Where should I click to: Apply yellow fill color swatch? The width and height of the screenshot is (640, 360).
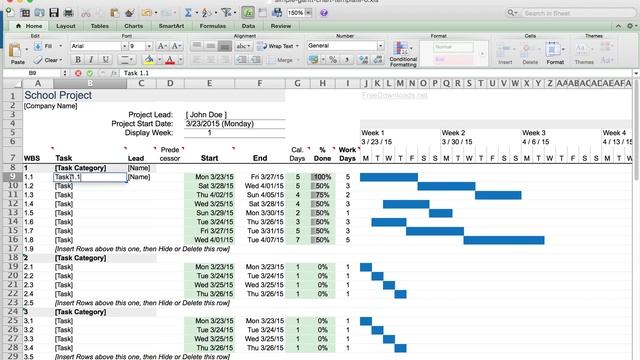(149, 60)
